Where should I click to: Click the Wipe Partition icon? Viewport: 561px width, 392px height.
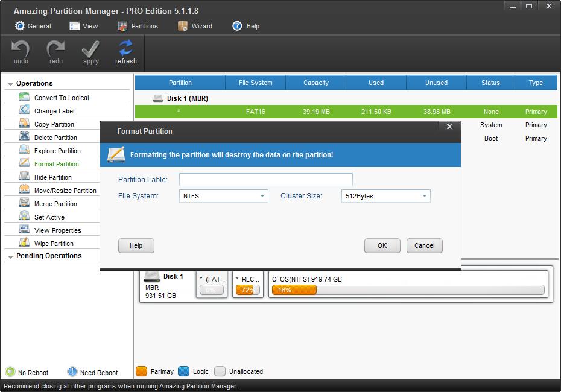point(24,242)
